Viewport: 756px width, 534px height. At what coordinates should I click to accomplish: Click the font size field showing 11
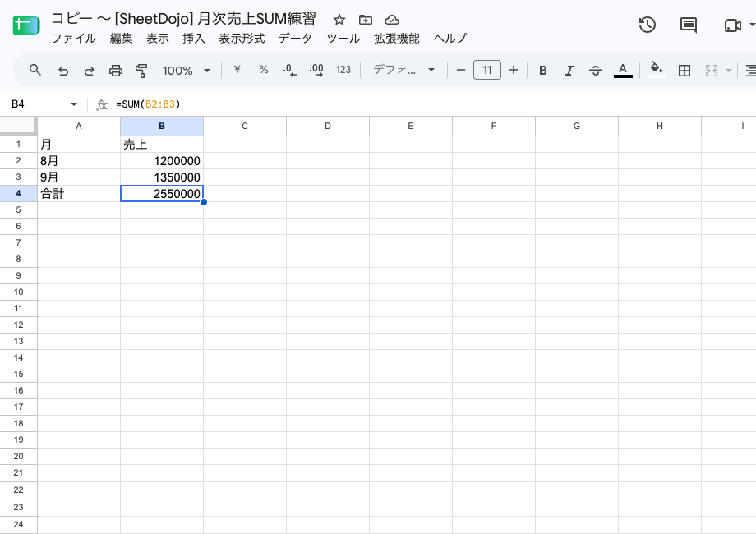pos(487,71)
